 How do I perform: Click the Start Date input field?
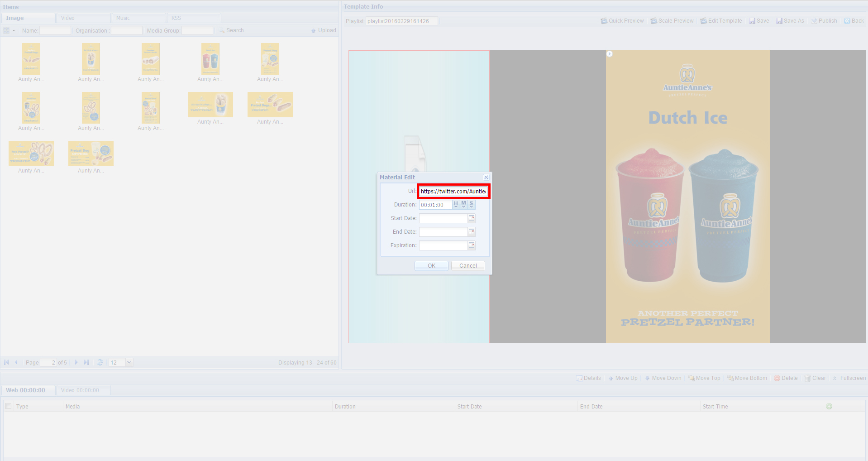pos(443,218)
